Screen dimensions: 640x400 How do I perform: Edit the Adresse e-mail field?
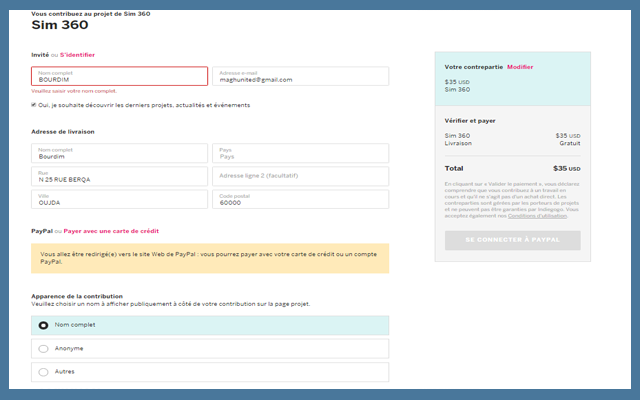[300, 76]
